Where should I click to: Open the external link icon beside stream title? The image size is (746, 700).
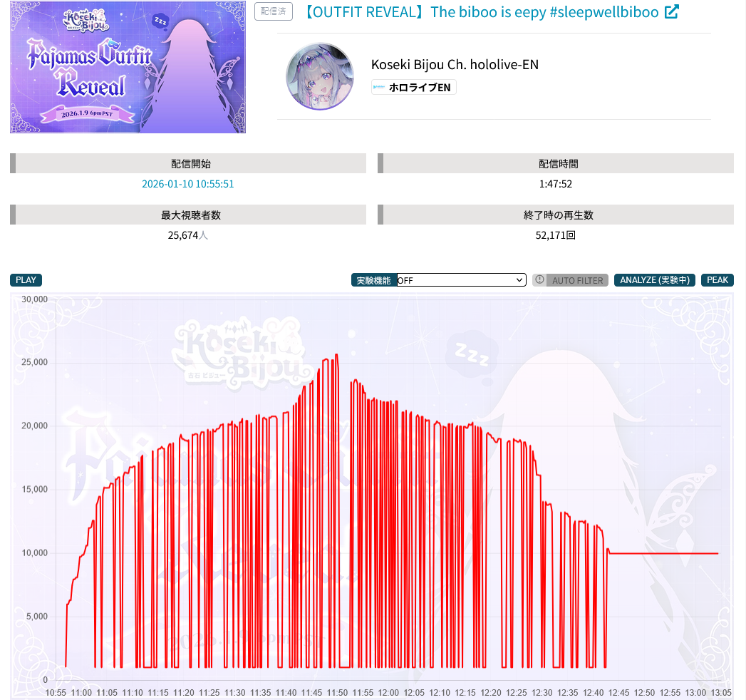pos(671,12)
